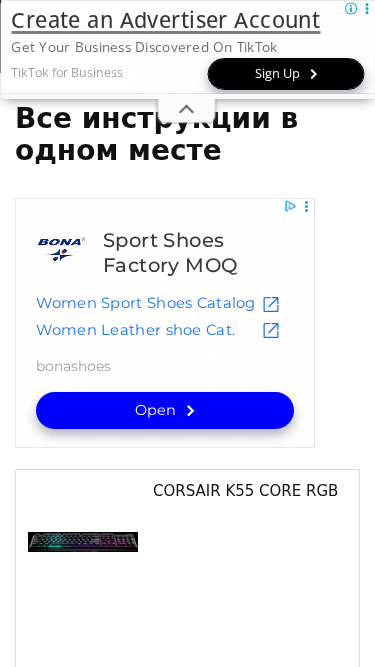Open the CORSAIR K55 CORE RGB title

pyautogui.click(x=245, y=490)
